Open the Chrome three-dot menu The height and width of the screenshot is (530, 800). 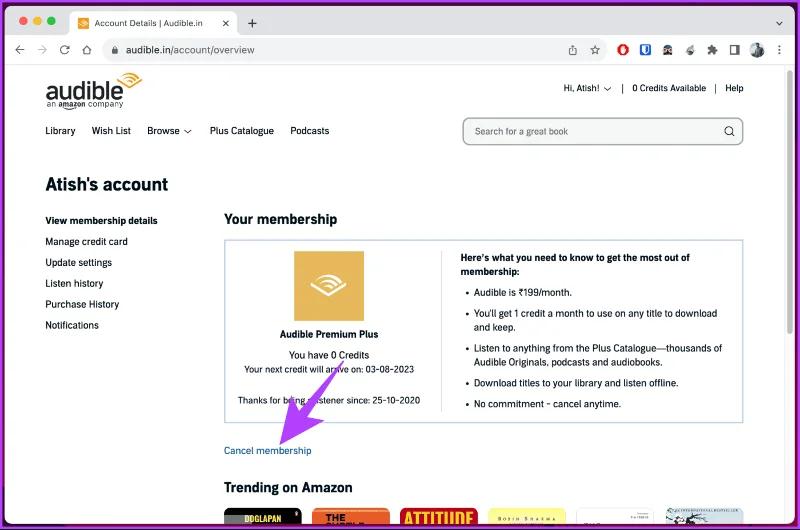(779, 50)
